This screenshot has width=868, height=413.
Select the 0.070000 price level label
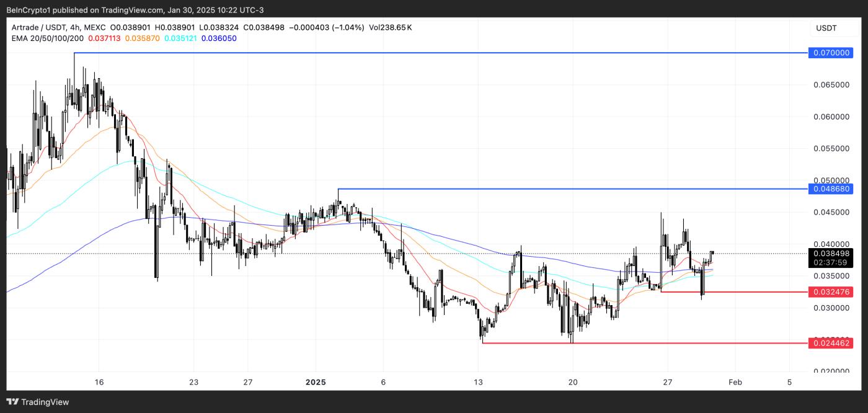831,53
